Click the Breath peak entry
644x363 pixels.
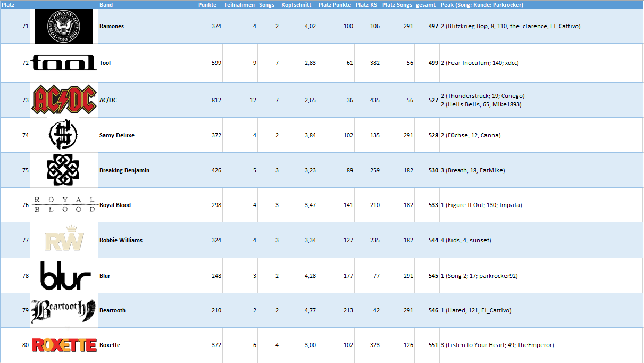coord(473,170)
